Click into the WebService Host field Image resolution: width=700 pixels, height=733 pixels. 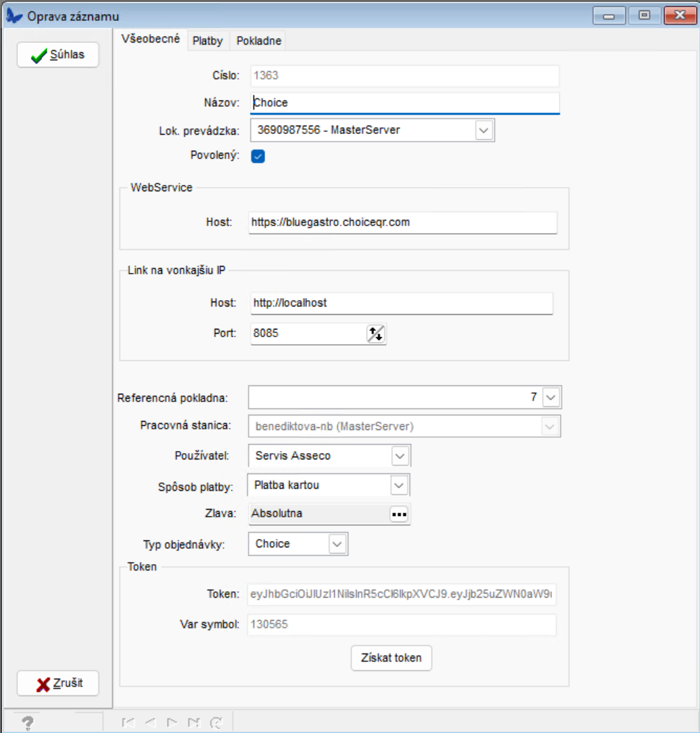pos(402,223)
